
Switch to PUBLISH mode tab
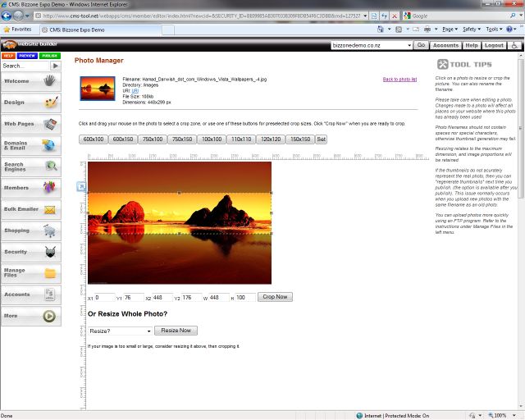click(49, 56)
